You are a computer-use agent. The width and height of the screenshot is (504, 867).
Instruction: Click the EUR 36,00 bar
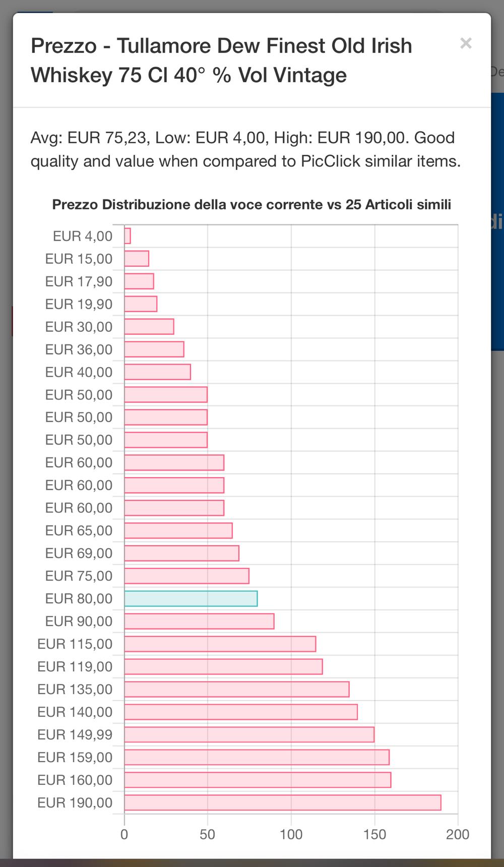(154, 350)
